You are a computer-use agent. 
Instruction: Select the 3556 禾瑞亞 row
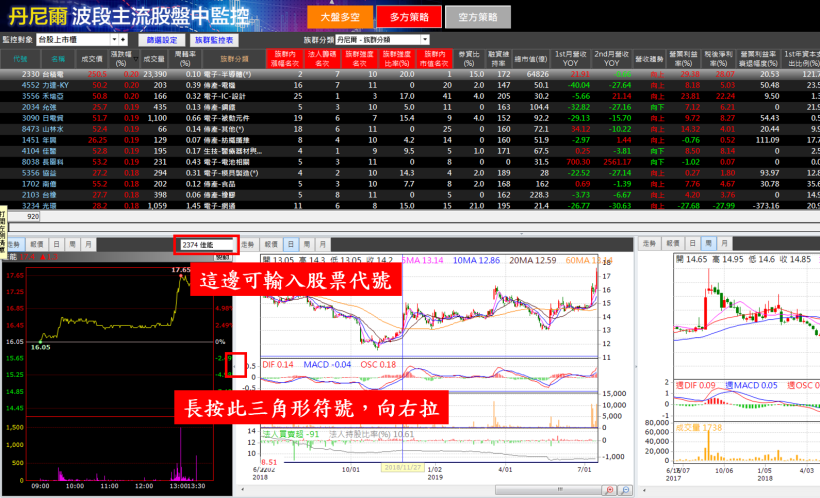click(x=410, y=96)
